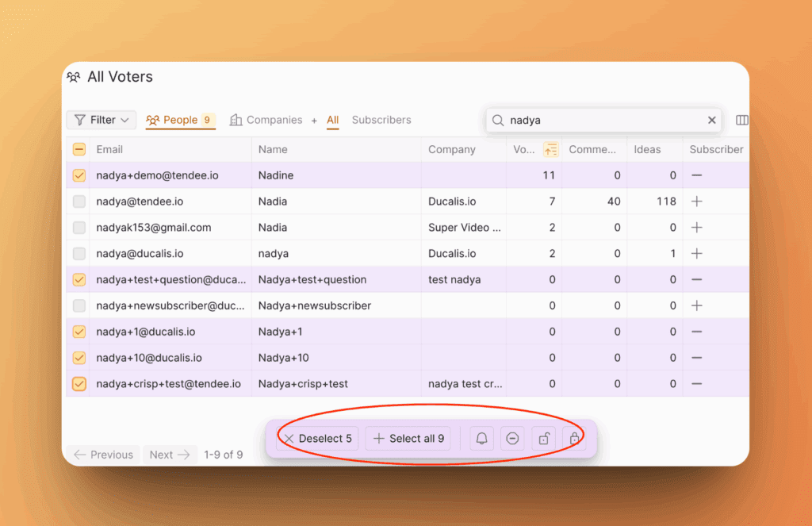Image resolution: width=812 pixels, height=526 pixels.
Task: Click the plus subscriber icon for nadya@tendee.io
Action: [x=696, y=202]
